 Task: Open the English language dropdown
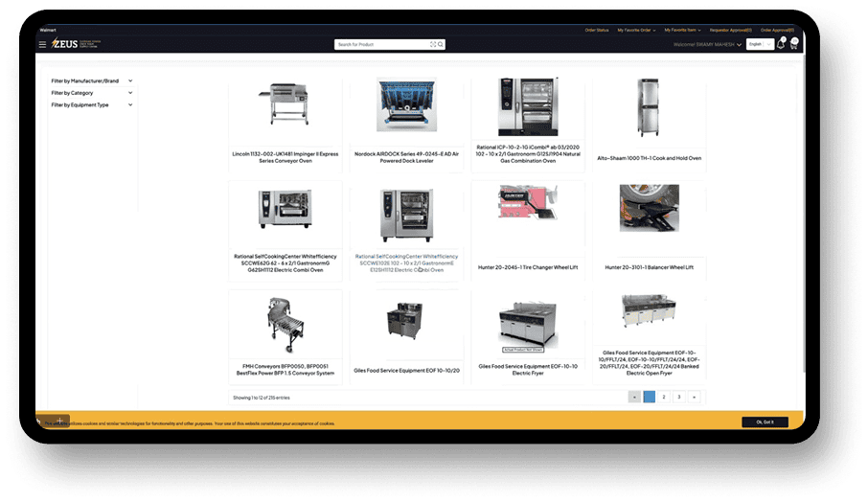tap(760, 44)
